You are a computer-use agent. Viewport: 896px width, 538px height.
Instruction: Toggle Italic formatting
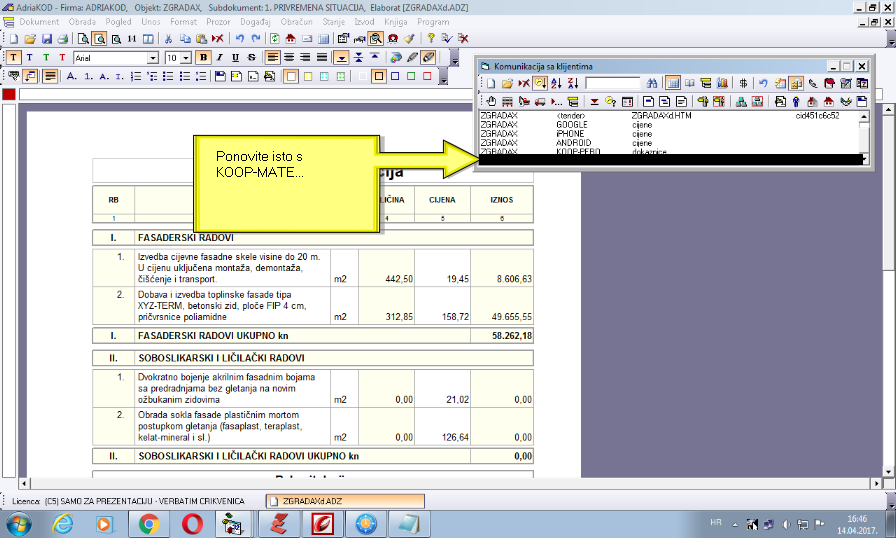pyautogui.click(x=219, y=58)
